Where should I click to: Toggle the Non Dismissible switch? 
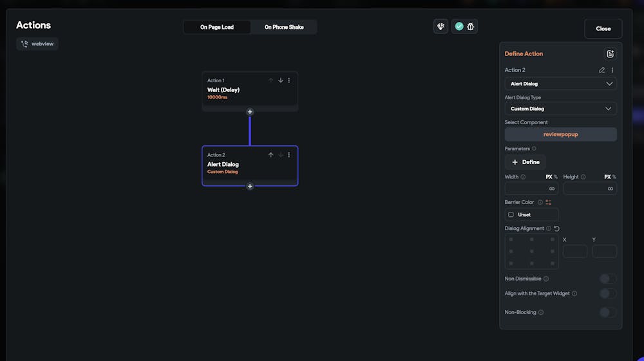(x=607, y=279)
